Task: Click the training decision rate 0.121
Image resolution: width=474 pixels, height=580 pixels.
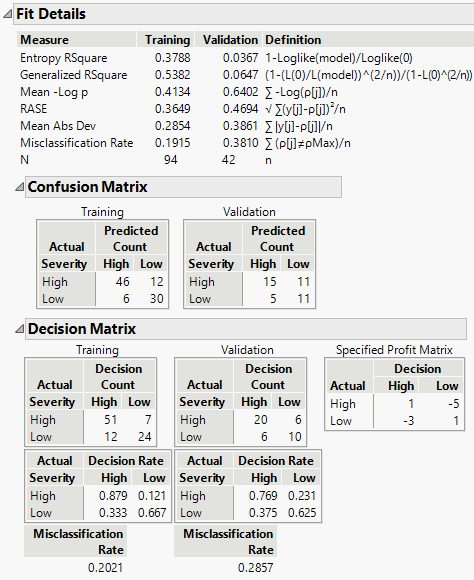Action: 152,496
